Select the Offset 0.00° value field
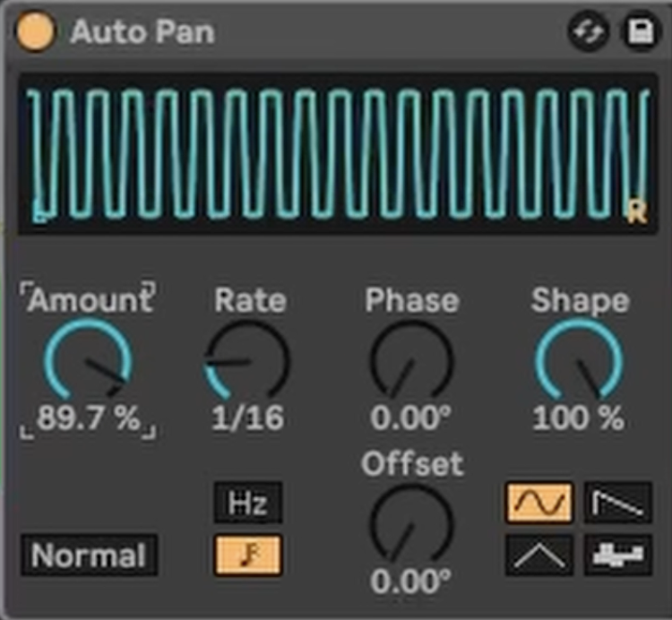This screenshot has height=620, width=672. pyautogui.click(x=411, y=583)
